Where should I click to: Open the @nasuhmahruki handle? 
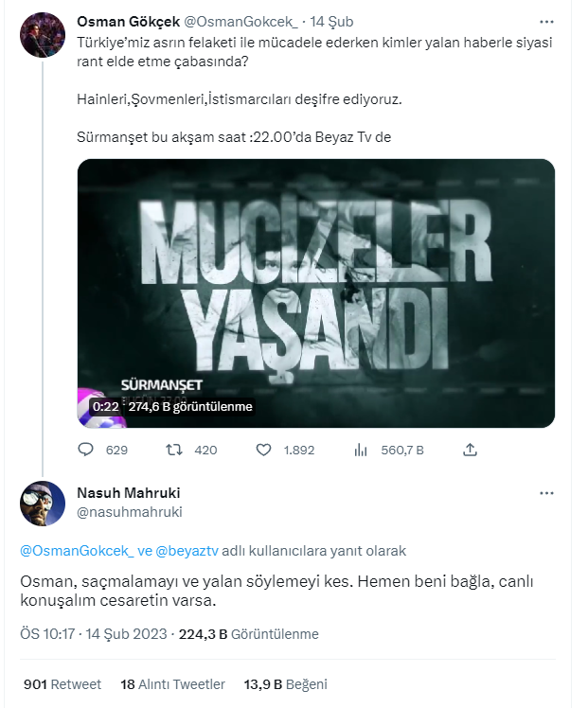(x=128, y=512)
